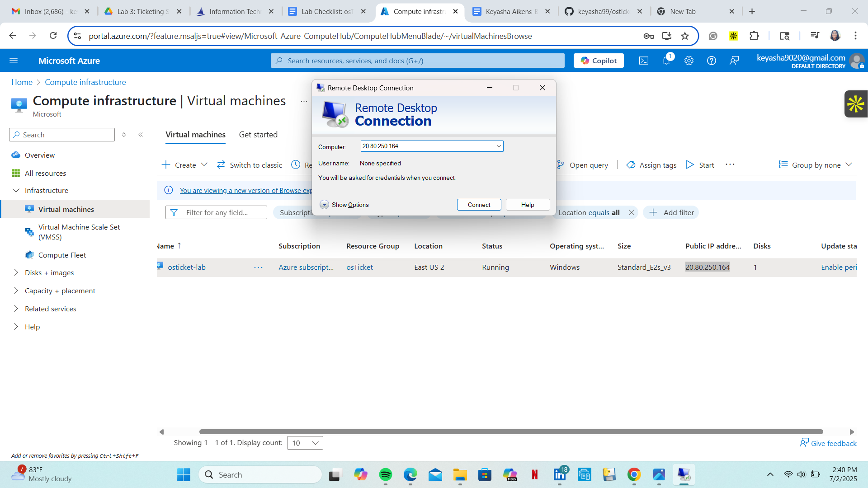Switch to the New Tab browser tab
The image size is (868, 488).
pyautogui.click(x=695, y=11)
